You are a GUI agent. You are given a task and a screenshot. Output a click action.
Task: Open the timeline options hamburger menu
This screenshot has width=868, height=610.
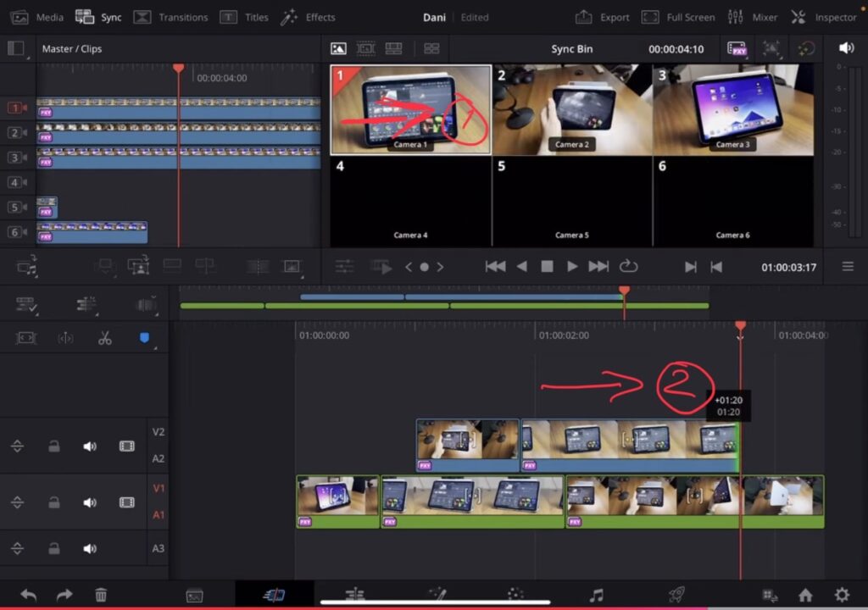pos(847,265)
